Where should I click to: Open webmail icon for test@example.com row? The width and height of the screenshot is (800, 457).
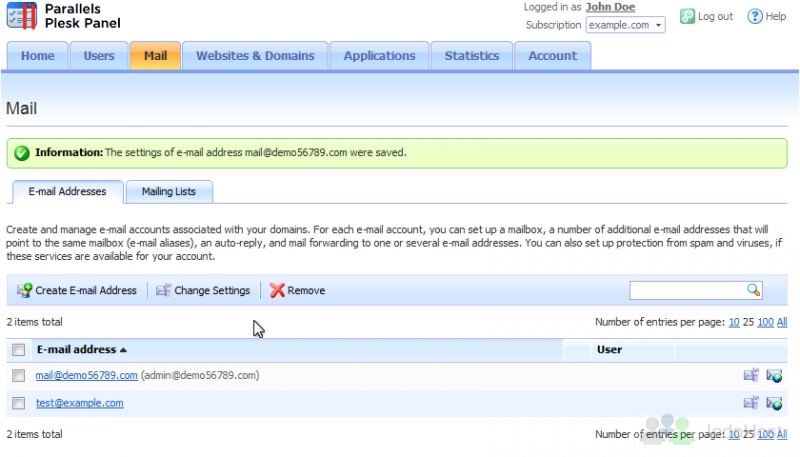click(774, 403)
